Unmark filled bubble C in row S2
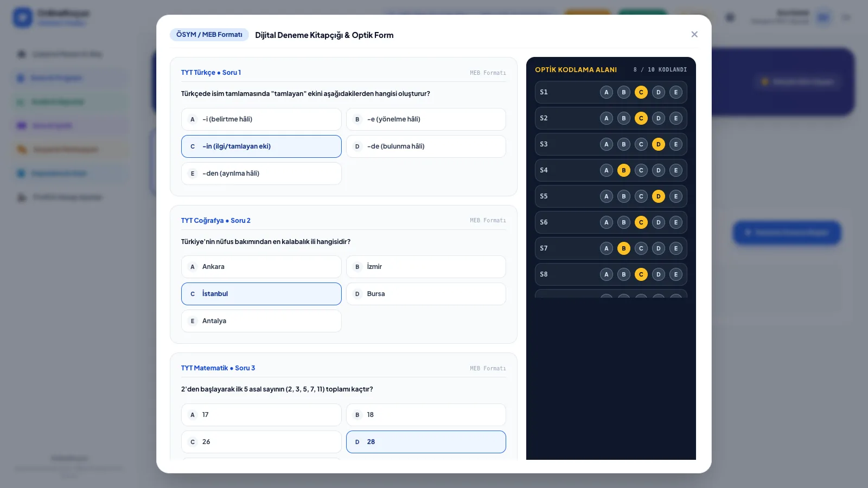Image resolution: width=868 pixels, height=488 pixels. point(641,118)
